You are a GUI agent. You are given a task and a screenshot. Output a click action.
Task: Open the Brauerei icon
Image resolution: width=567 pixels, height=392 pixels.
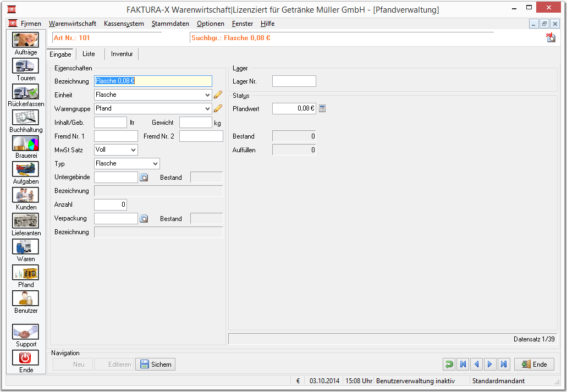click(x=25, y=143)
